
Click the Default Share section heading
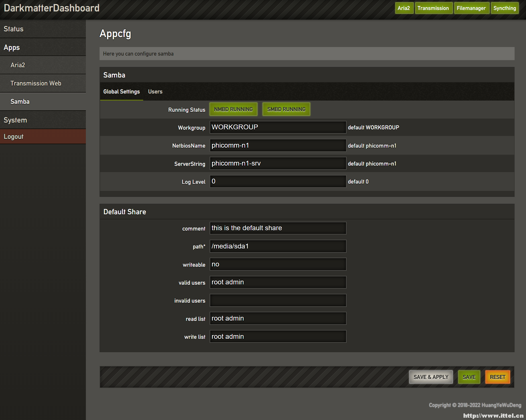[125, 212]
